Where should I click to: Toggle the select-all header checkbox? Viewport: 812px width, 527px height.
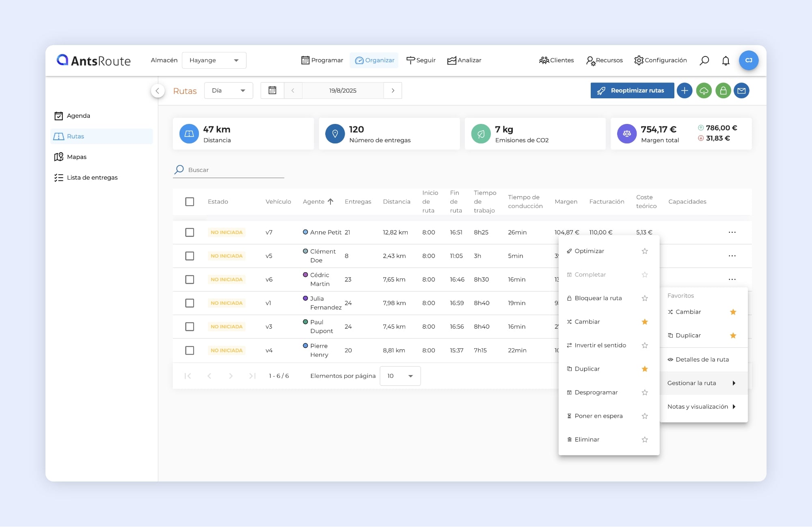click(190, 202)
